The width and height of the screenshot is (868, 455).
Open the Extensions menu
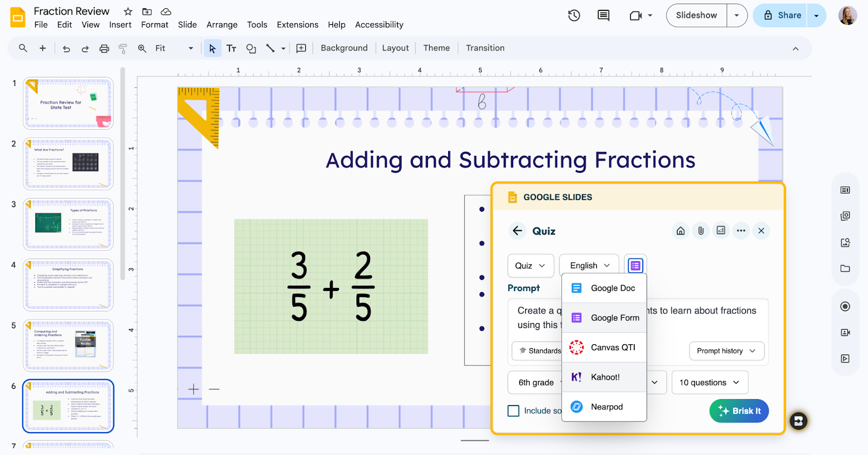[x=297, y=24]
